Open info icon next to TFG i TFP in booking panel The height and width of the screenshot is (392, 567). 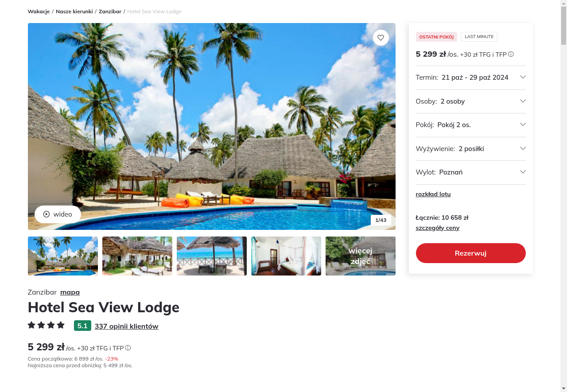[x=511, y=54]
